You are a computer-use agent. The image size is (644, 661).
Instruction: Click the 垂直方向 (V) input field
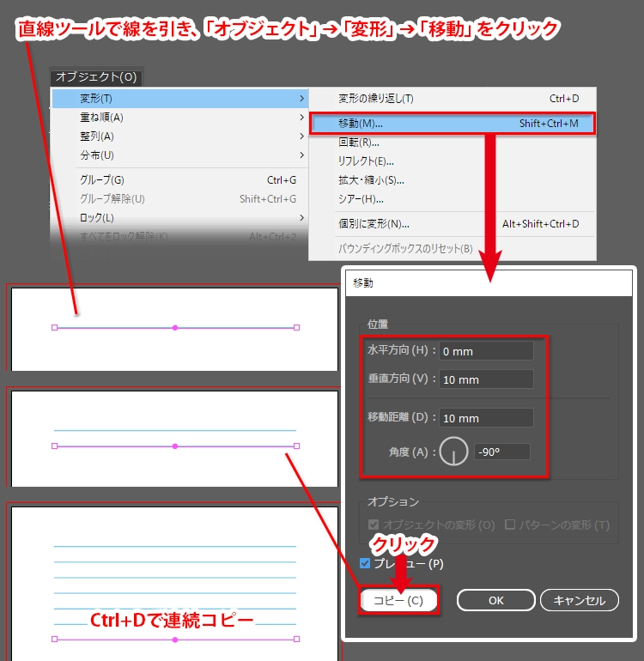click(486, 379)
